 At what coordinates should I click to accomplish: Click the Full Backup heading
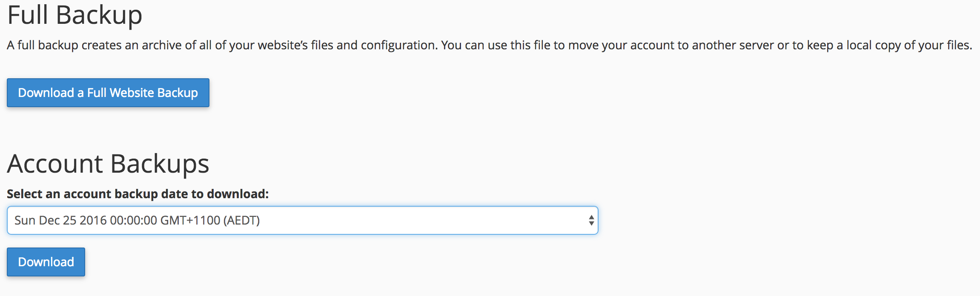[75, 15]
